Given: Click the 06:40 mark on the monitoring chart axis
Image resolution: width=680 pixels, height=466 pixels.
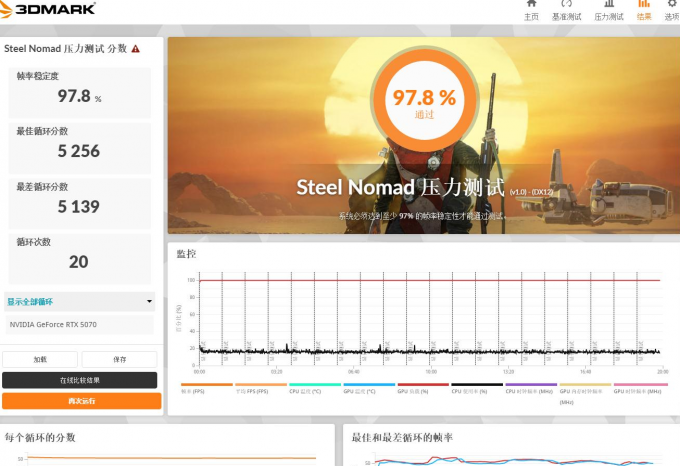Looking at the screenshot, I should [x=354, y=372].
